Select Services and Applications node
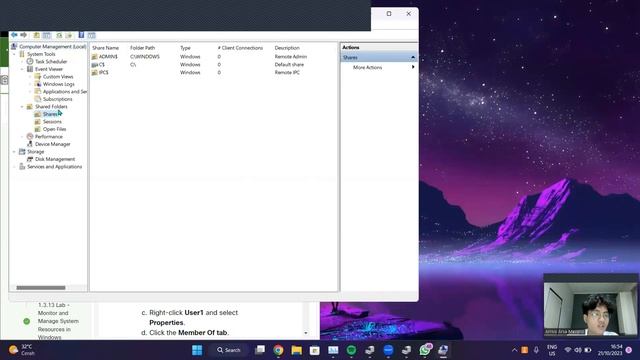Viewport: 640px width, 360px height. click(54, 167)
